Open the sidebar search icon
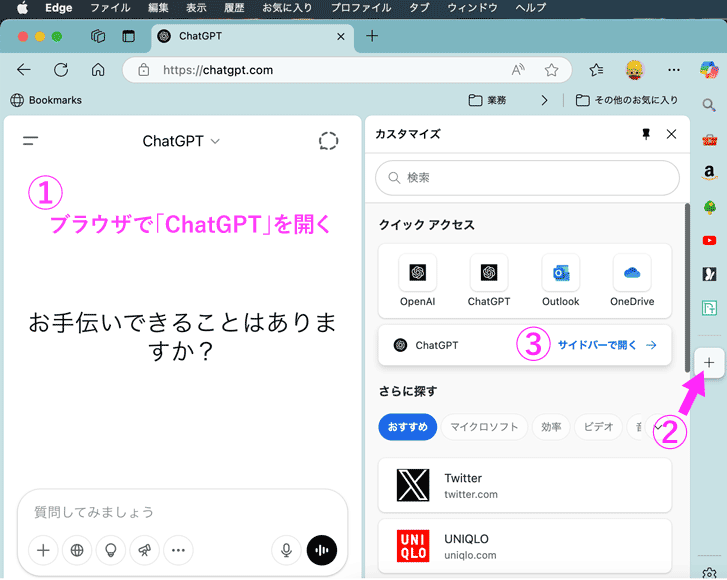 (x=709, y=105)
